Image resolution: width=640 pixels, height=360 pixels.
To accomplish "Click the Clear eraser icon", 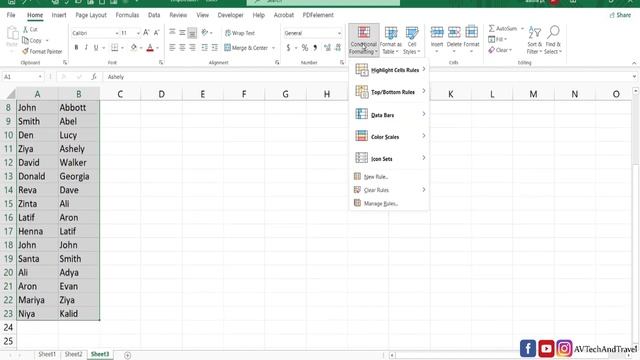I will (x=491, y=50).
